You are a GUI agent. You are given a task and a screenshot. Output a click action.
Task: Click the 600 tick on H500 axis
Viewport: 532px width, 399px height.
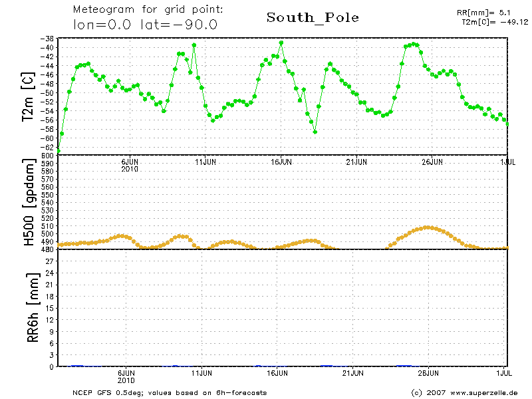(47, 156)
